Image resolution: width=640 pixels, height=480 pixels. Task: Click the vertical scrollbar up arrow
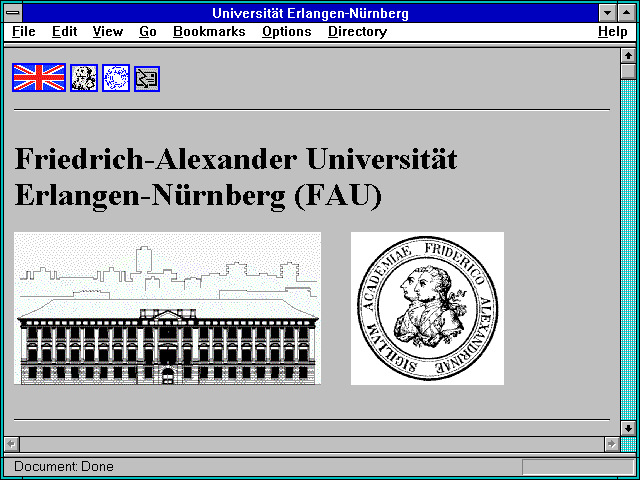[x=628, y=56]
